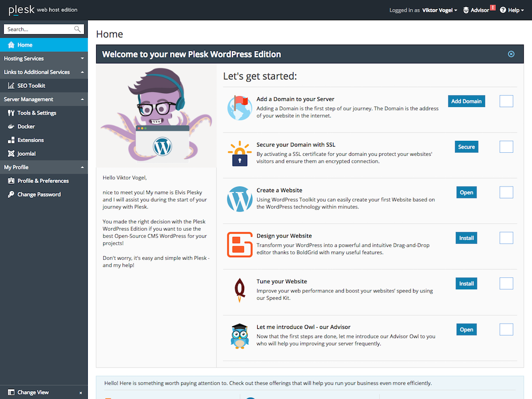This screenshot has width=532, height=399.
Task: Expand the Hosting Services sidebar section
Action: [x=44, y=58]
